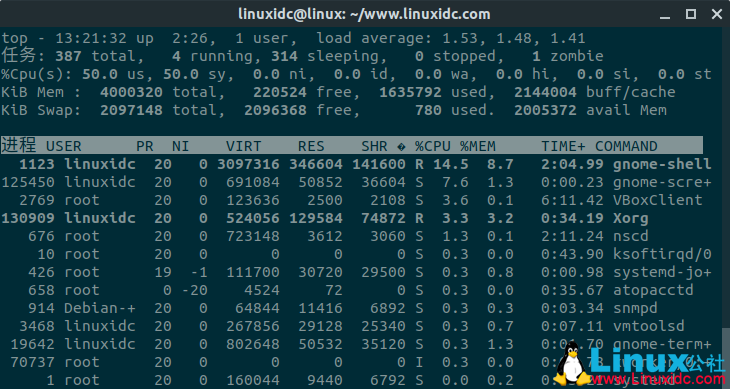
Task: Click the Tux penguin logo
Action: (571, 363)
